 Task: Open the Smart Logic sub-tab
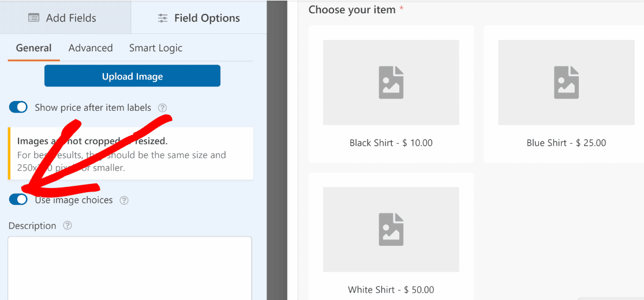click(x=156, y=48)
